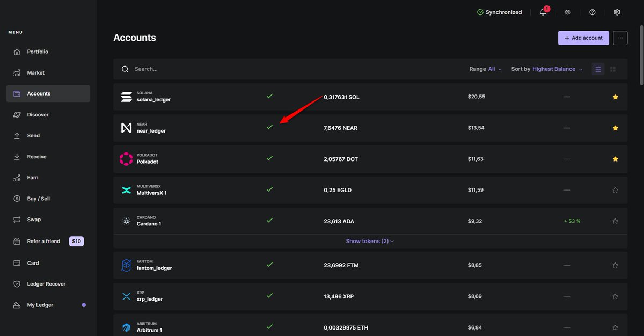Open the three-dot accounts options button
This screenshot has height=336, width=644.
[x=620, y=38]
